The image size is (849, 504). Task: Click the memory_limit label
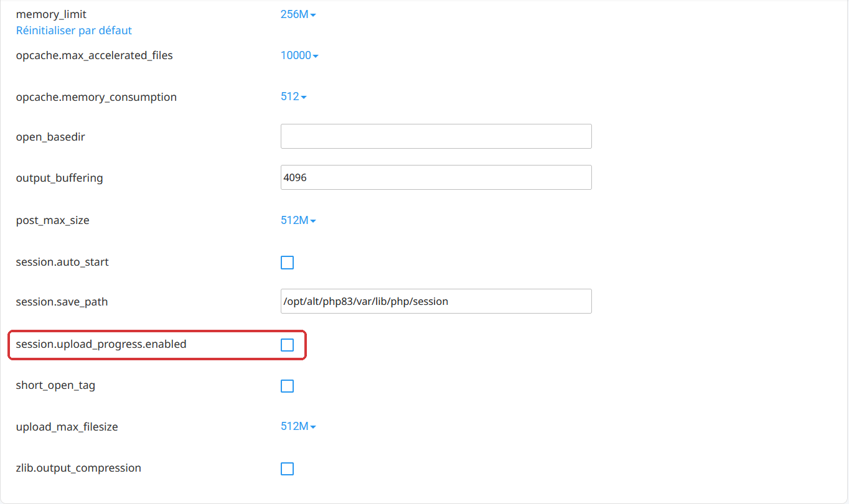coord(51,14)
